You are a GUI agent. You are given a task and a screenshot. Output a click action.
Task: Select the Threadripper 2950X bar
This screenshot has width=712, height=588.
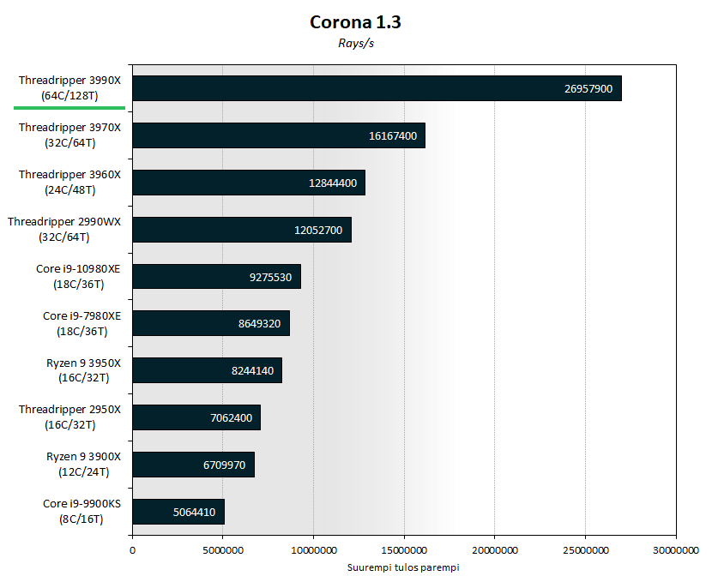(x=196, y=417)
